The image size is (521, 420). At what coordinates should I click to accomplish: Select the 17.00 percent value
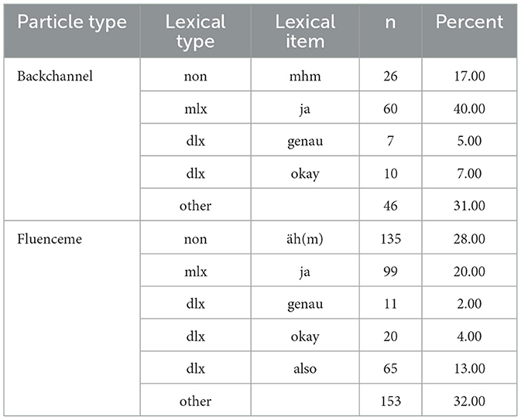[x=471, y=77]
